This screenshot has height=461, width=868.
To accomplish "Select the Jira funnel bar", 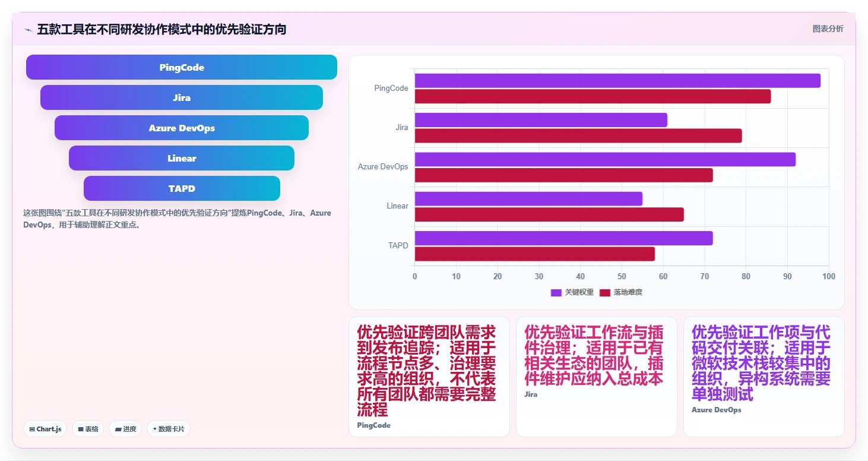I will pyautogui.click(x=182, y=97).
